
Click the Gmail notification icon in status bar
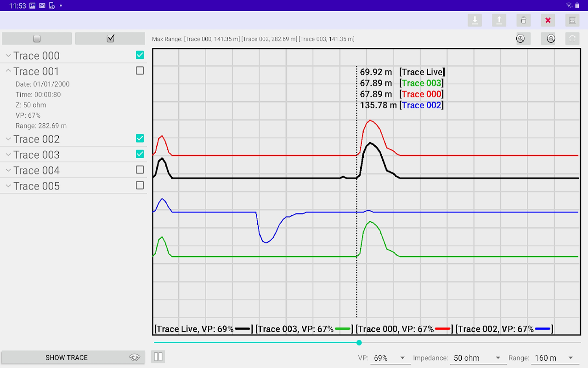[42, 6]
